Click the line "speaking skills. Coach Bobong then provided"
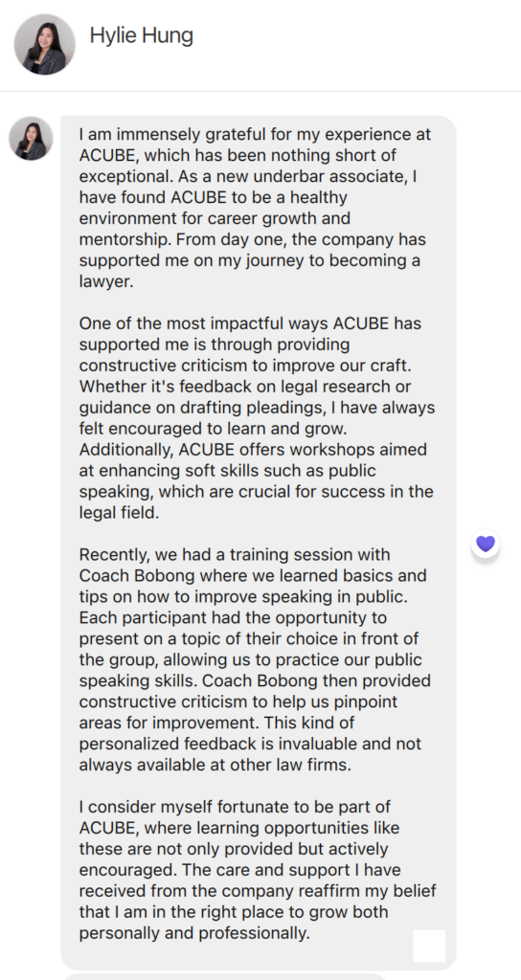Image resolution: width=521 pixels, height=980 pixels. (x=255, y=680)
